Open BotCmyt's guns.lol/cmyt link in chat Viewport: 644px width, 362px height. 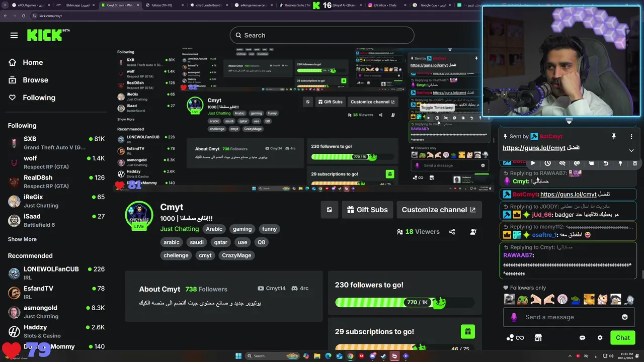[568, 194]
